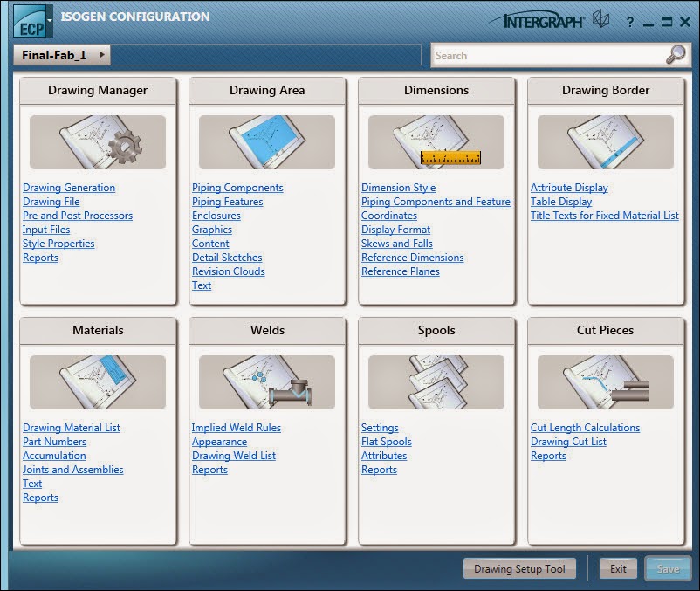Viewport: 700px width, 591px height.
Task: Open the Skews and Falls link
Action: [397, 244]
